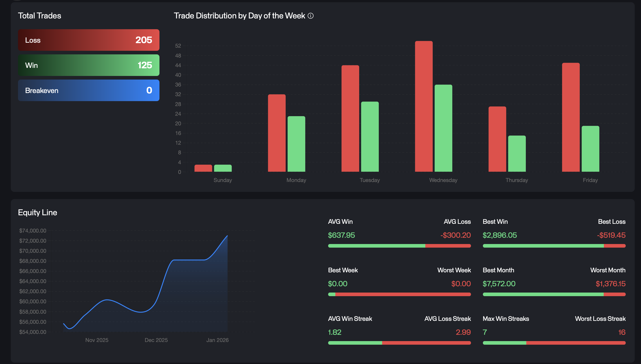Click the Best Week / Worst Week bar
This screenshot has width=641, height=364.
point(399,294)
